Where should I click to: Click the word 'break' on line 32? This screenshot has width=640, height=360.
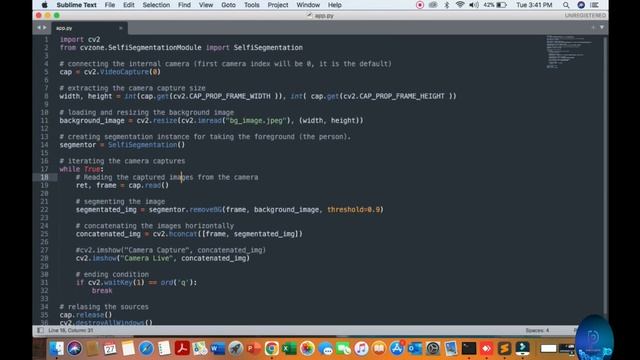click(x=102, y=291)
